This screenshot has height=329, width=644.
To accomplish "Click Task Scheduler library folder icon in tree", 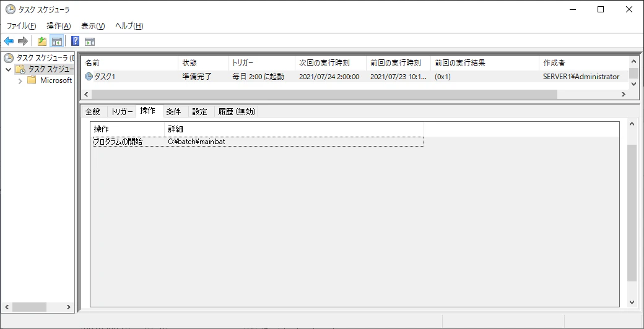I will tap(20, 69).
